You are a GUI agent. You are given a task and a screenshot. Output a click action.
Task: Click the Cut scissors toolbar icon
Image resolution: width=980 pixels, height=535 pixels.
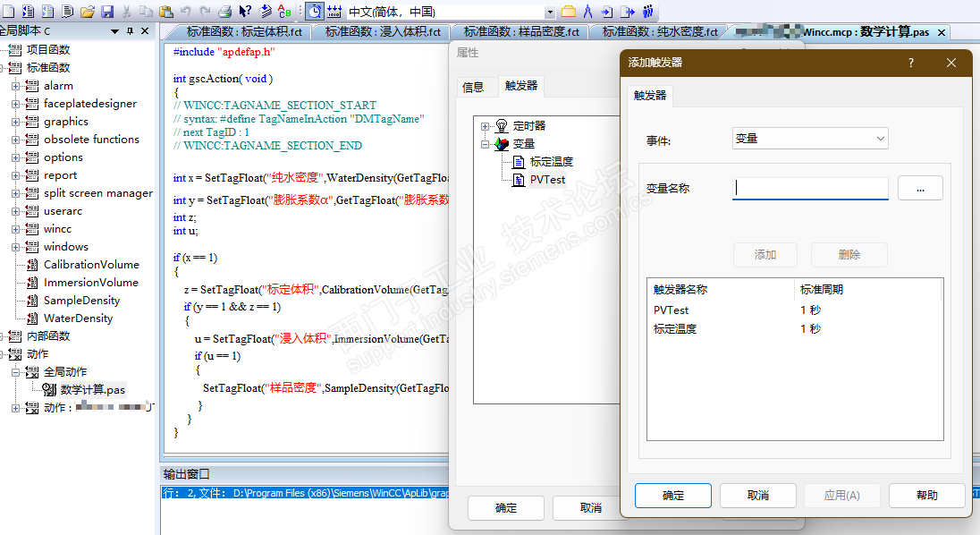click(x=126, y=12)
